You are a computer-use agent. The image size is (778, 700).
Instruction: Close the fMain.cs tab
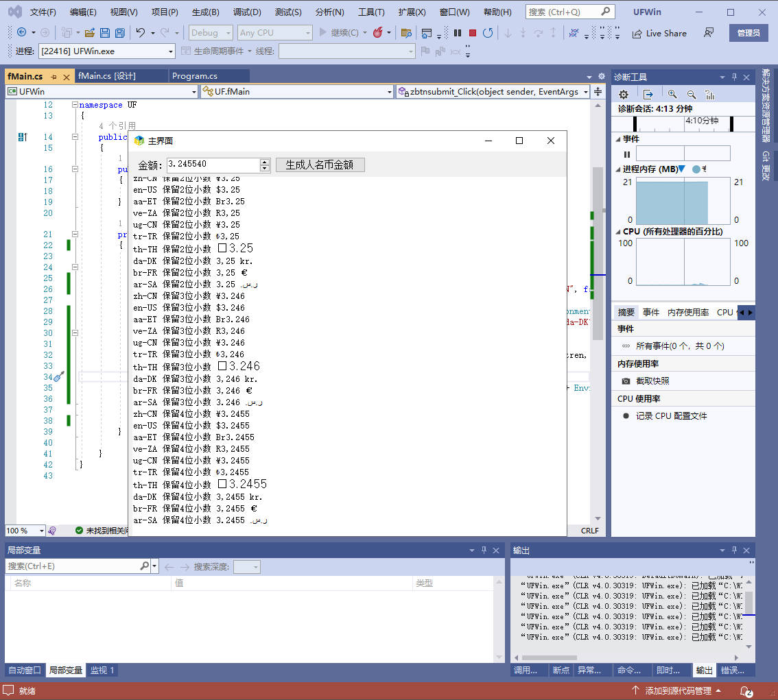click(67, 77)
